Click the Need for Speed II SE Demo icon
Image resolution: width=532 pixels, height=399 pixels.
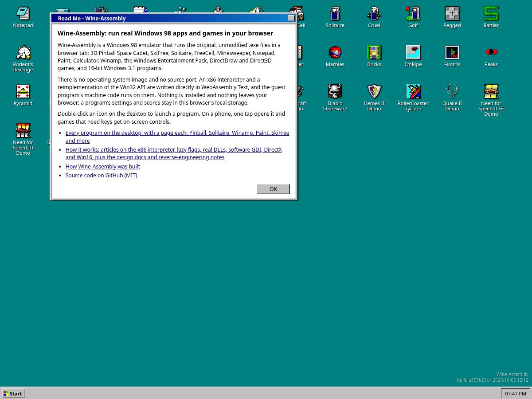click(x=491, y=101)
